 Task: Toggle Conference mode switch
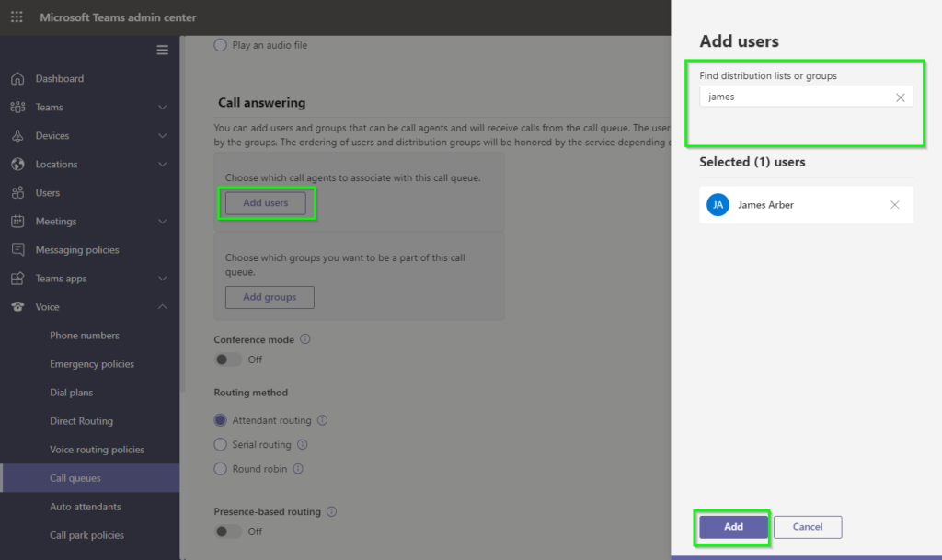(x=228, y=360)
